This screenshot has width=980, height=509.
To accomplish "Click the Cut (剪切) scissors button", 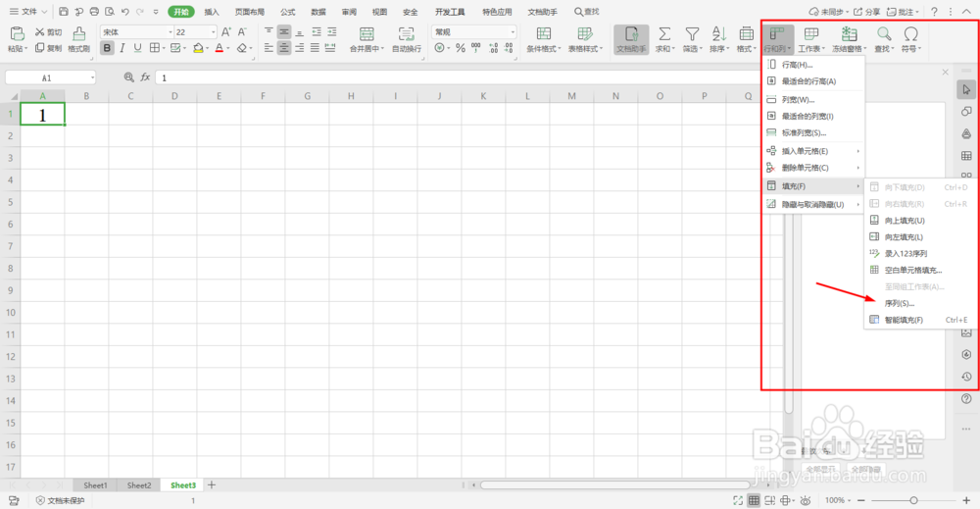I will 49,32.
